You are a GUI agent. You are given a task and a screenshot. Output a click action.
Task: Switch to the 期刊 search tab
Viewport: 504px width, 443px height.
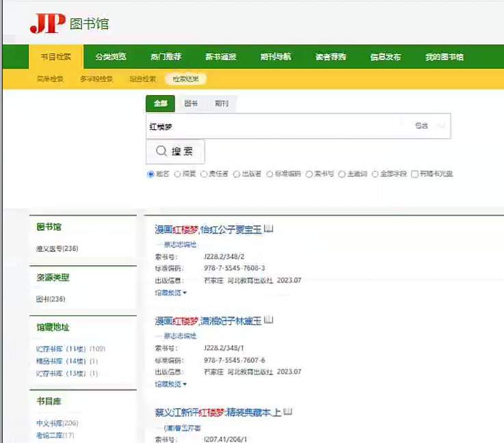[221, 104]
